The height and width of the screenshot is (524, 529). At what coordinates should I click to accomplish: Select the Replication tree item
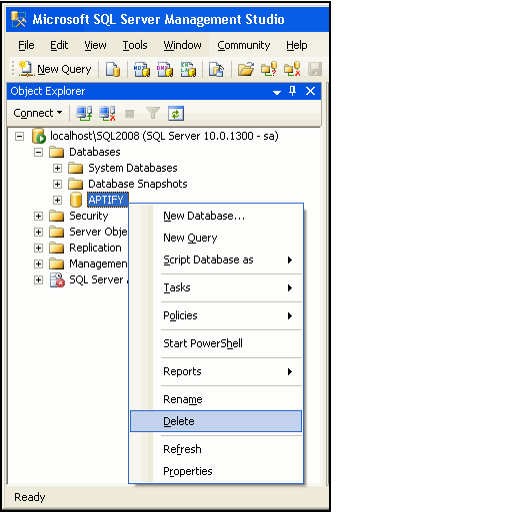click(x=95, y=248)
